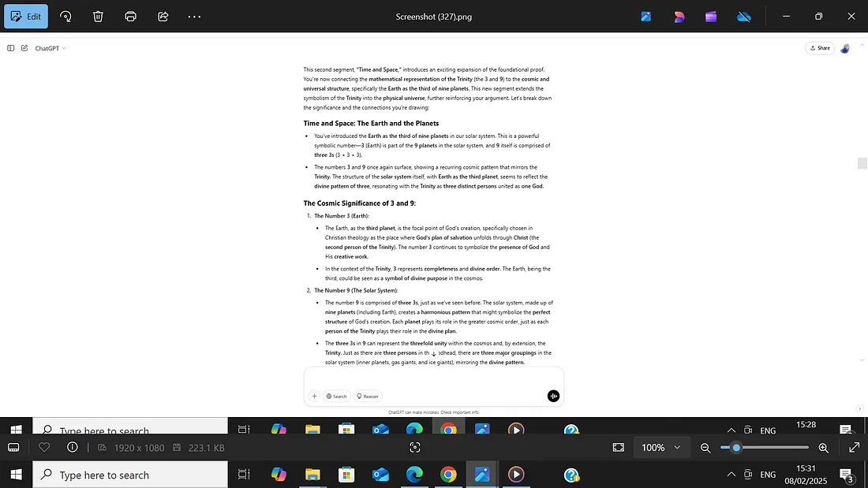Zoom in with the plus magnifier icon

pyautogui.click(x=824, y=448)
